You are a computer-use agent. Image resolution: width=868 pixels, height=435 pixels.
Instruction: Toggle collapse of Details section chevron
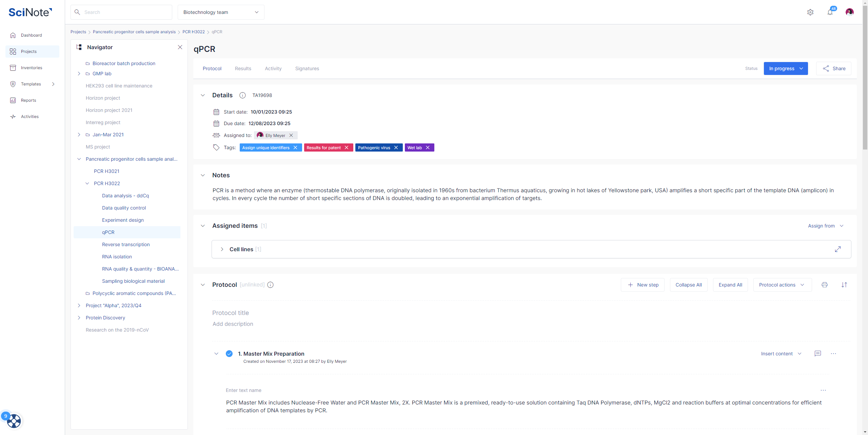(x=203, y=95)
